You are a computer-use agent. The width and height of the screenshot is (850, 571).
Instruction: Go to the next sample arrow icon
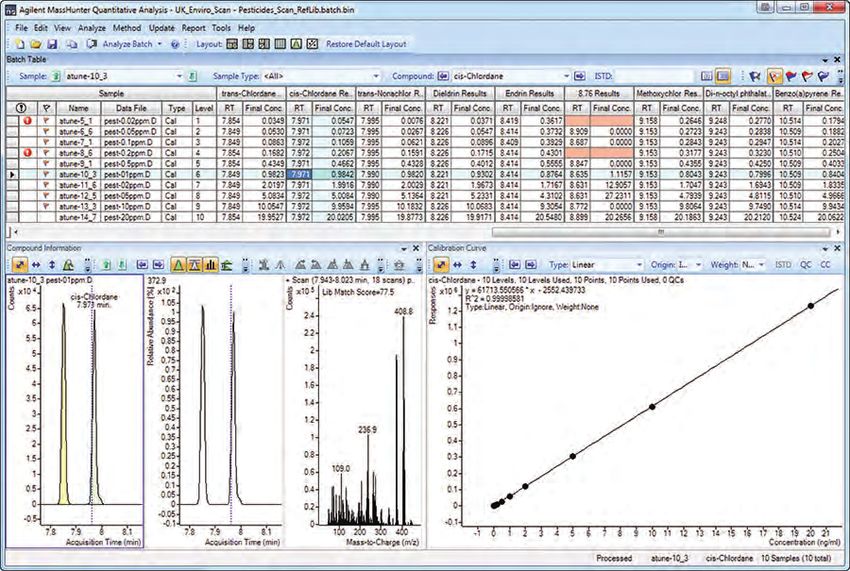click(x=192, y=76)
